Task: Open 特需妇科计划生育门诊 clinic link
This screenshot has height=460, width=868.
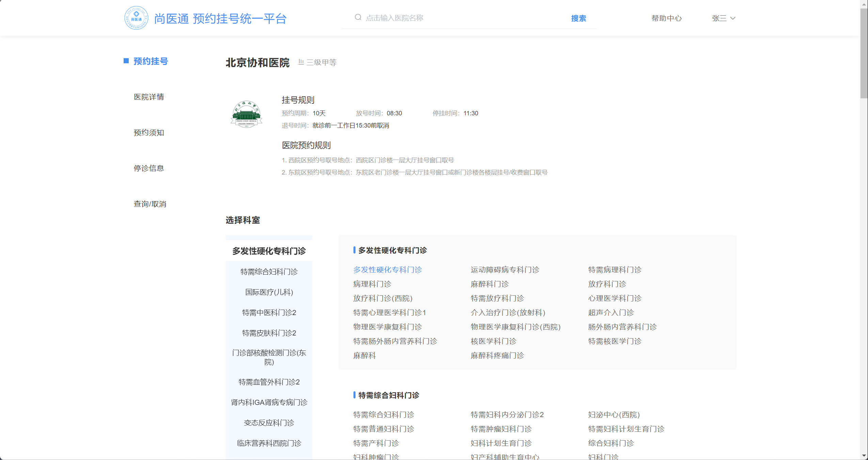Action: (626, 429)
